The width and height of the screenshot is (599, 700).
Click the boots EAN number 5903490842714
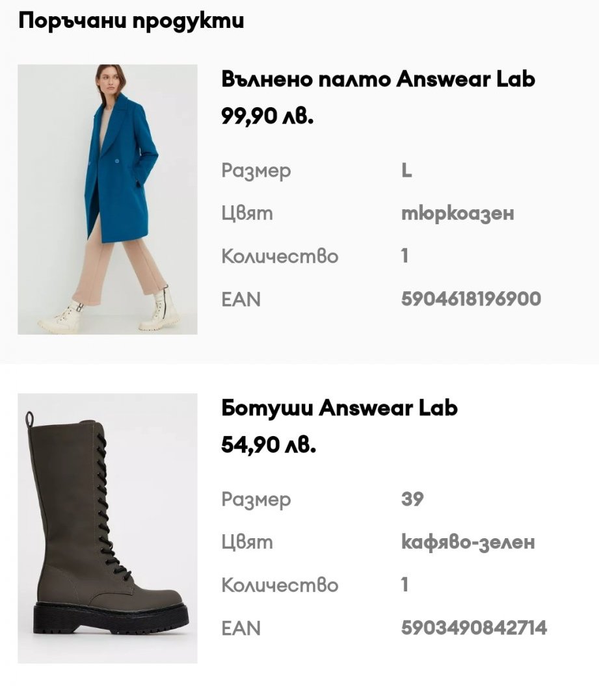pos(473,627)
